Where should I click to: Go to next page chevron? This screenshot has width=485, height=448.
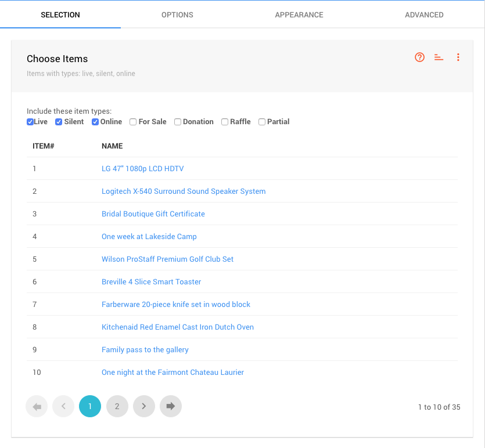(144, 406)
